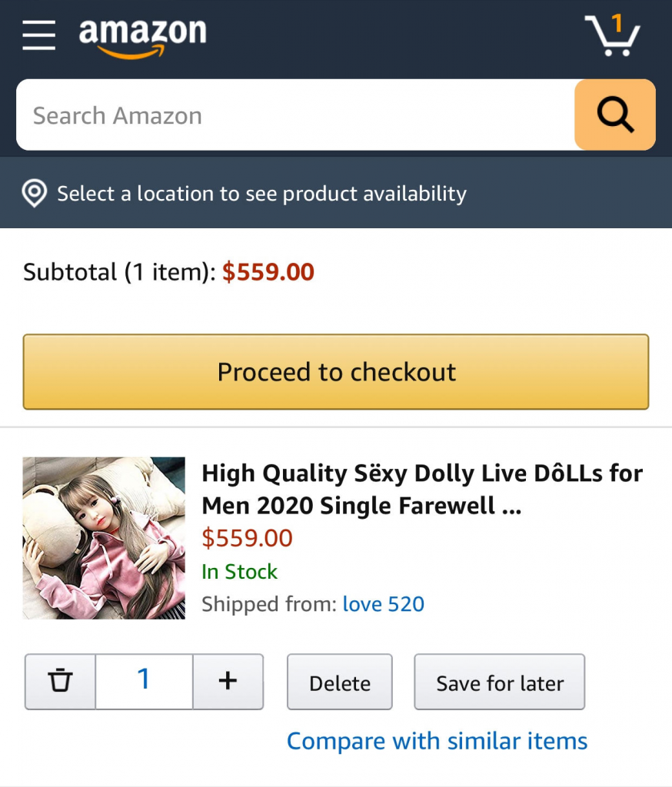Click the Subtotal (1 item) line
672x787 pixels.
pos(168,272)
